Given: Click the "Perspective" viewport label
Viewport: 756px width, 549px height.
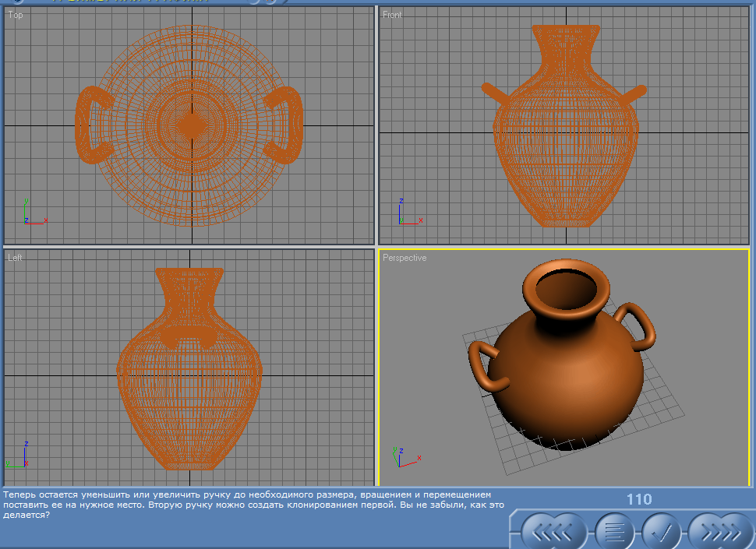Looking at the screenshot, I should [404, 258].
